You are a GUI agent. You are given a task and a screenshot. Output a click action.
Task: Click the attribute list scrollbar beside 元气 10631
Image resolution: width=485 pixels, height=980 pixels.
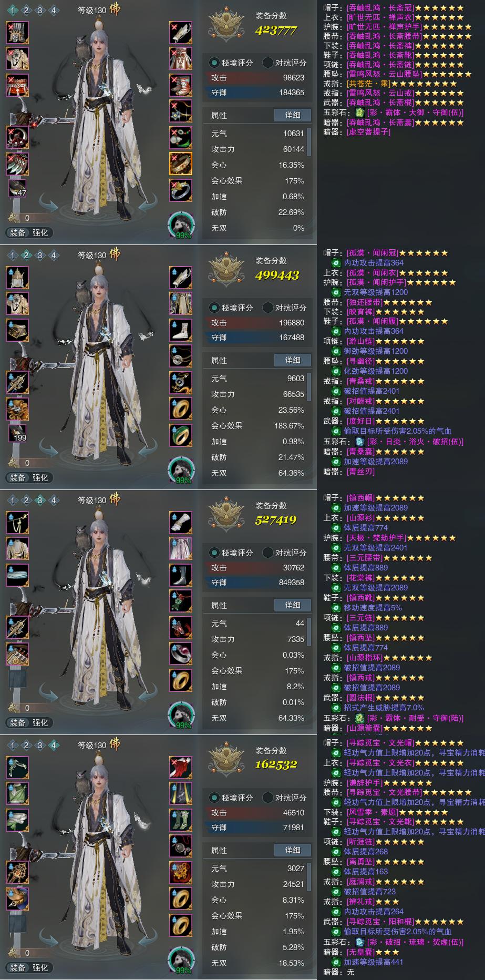coord(309,142)
